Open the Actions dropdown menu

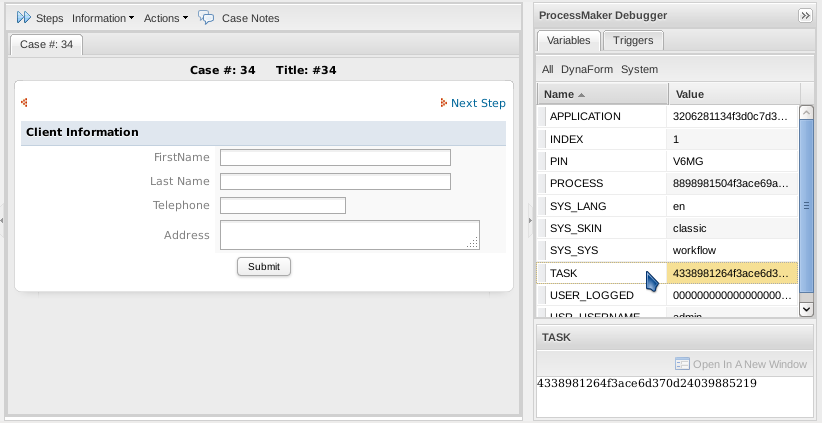[165, 18]
